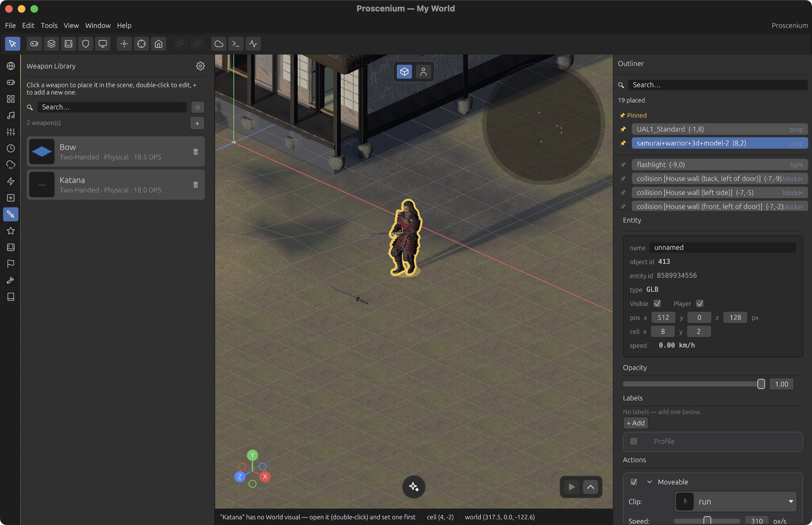Viewport: 812px width, 525px height.
Task: Open Weapon Library gear settings
Action: pos(200,66)
